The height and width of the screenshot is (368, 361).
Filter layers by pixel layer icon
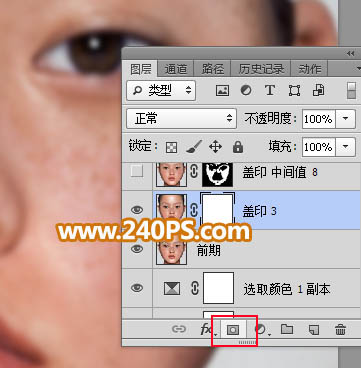pos(222,90)
